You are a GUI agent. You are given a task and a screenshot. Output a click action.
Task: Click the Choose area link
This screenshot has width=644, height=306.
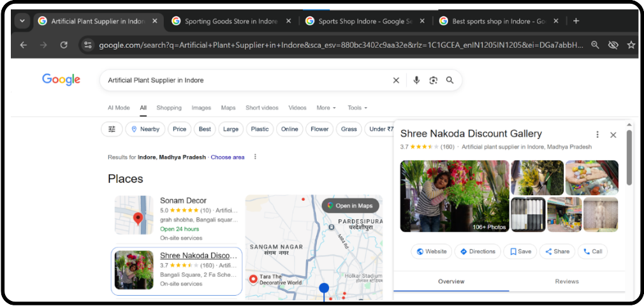point(228,157)
